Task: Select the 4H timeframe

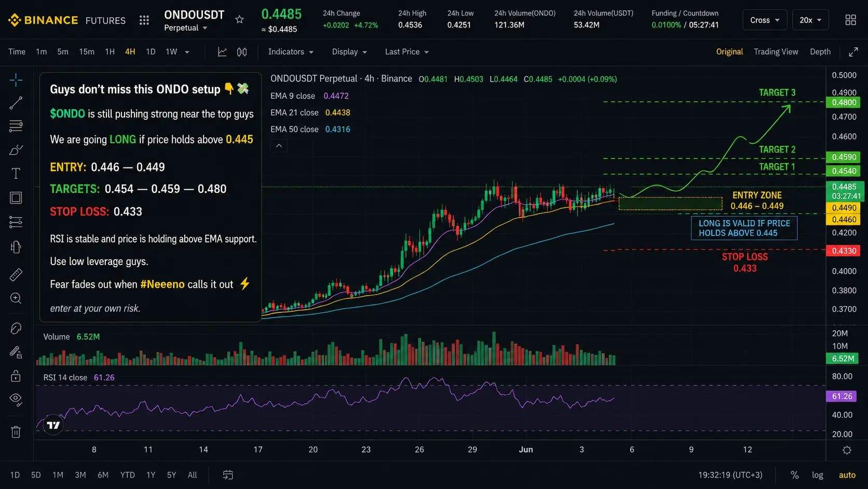Action: click(130, 52)
